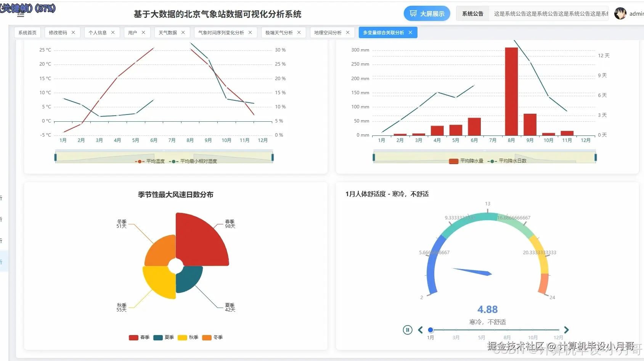The image size is (644, 361).
Task: Select the 用户 tab
Action: click(x=133, y=32)
